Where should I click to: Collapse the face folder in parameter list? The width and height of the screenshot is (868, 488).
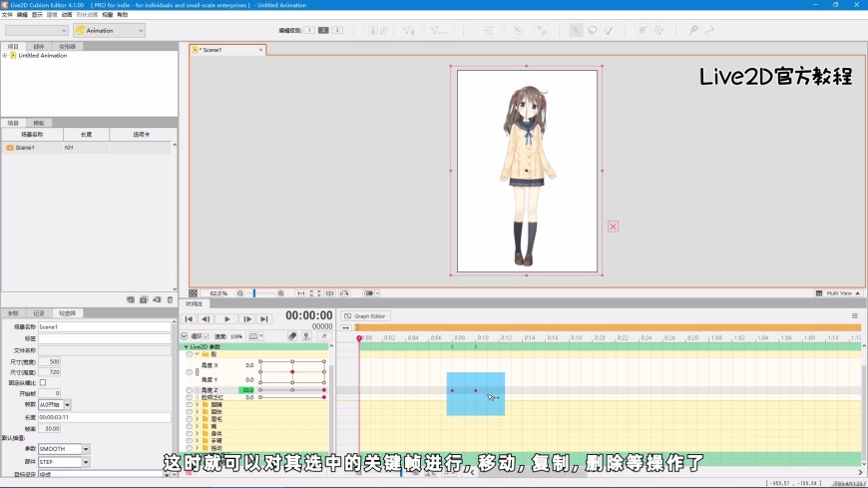pyautogui.click(x=198, y=354)
